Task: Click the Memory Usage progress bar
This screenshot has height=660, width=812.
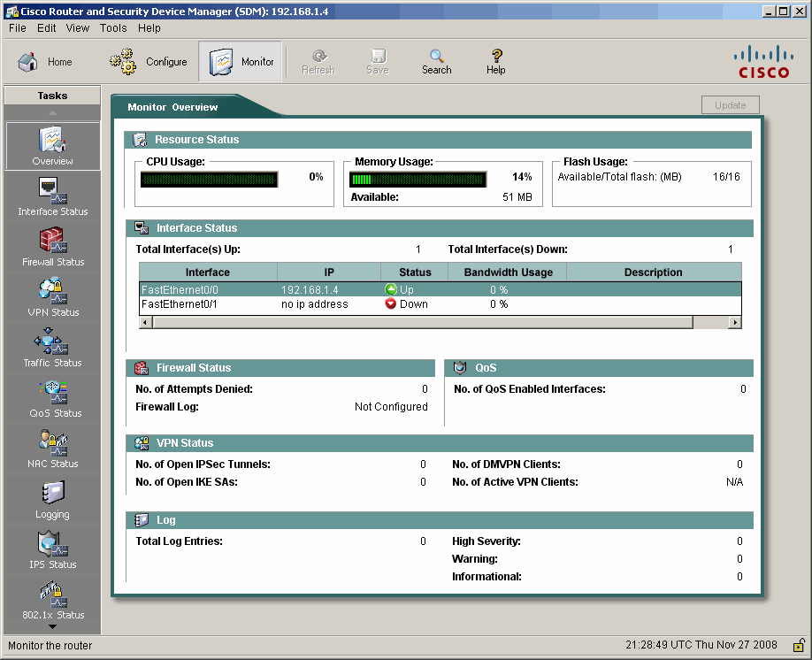Action: pyautogui.click(x=417, y=180)
